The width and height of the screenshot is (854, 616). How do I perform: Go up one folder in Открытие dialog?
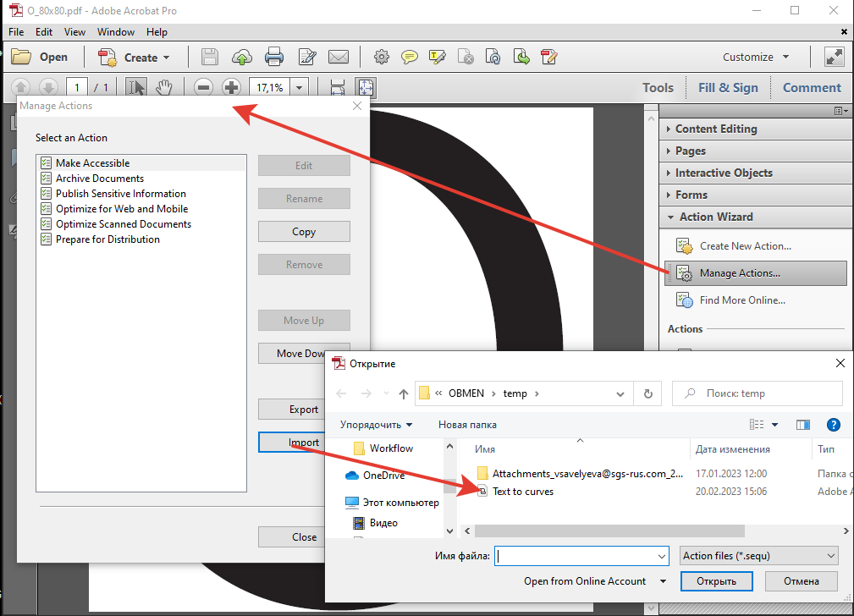(x=403, y=393)
